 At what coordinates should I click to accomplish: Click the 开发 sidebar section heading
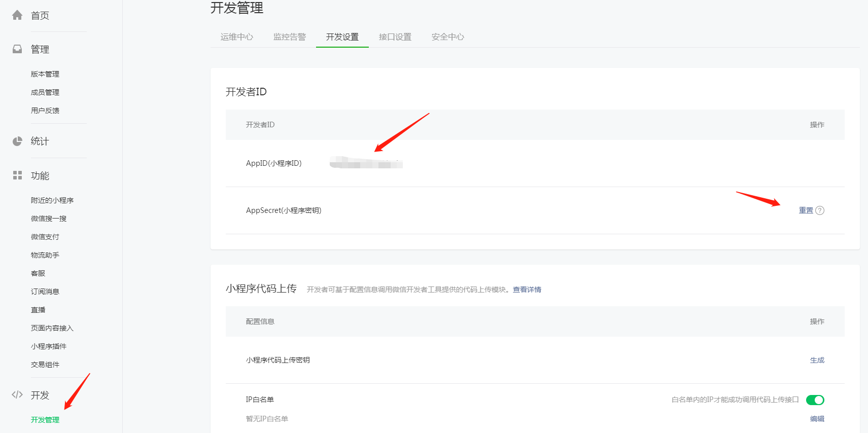pos(40,395)
